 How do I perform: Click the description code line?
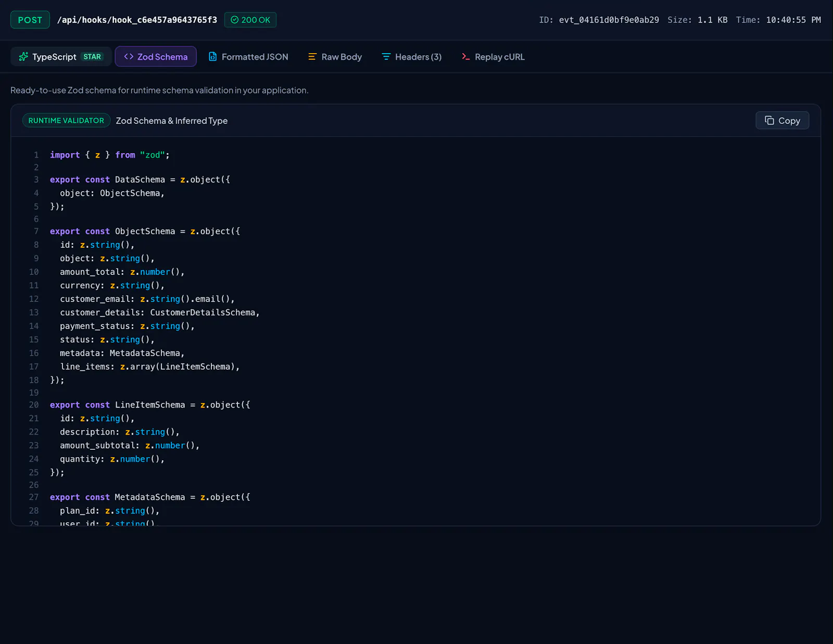pos(120,432)
